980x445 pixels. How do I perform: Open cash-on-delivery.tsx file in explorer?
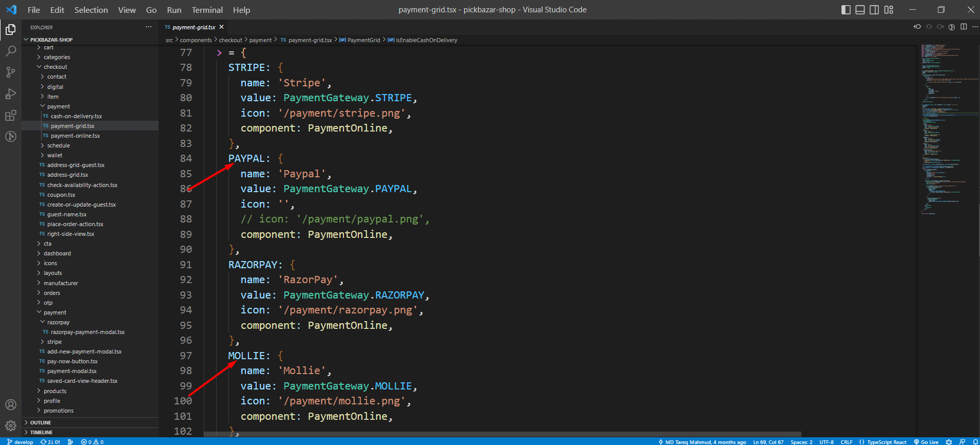click(76, 116)
